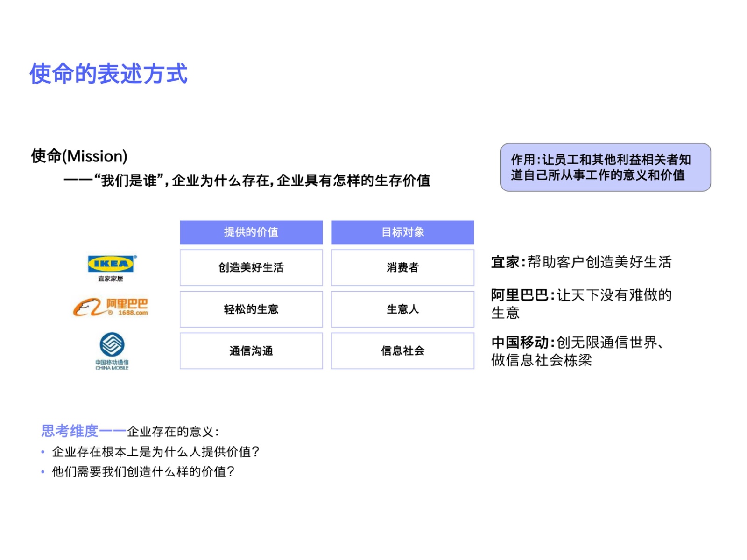Select the 消费者 cell
The image size is (747, 560).
click(402, 267)
